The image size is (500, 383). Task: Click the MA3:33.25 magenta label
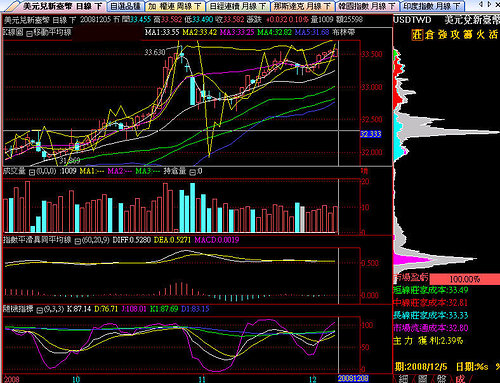coord(237,33)
